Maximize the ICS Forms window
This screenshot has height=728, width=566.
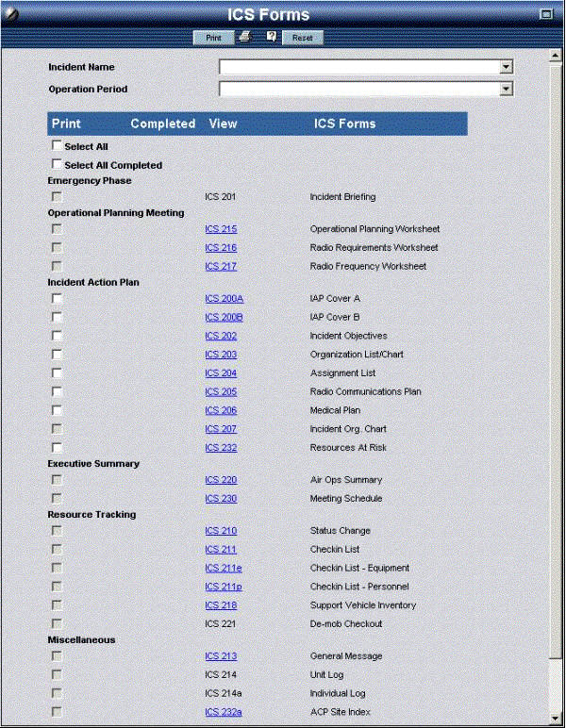click(x=545, y=14)
